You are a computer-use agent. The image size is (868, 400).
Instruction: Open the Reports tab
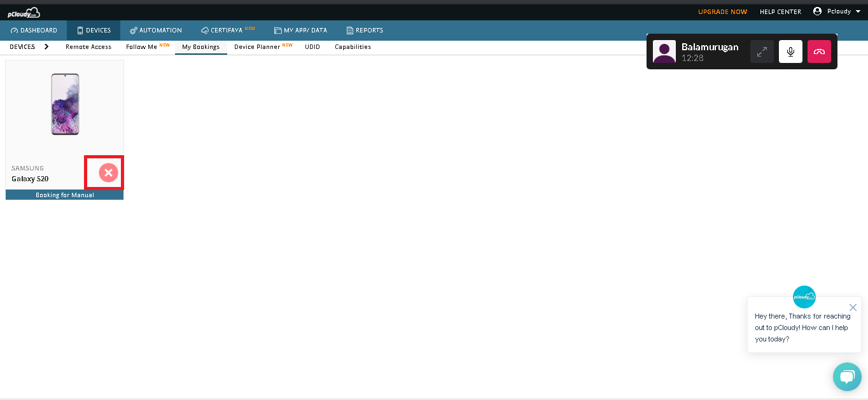tap(365, 31)
